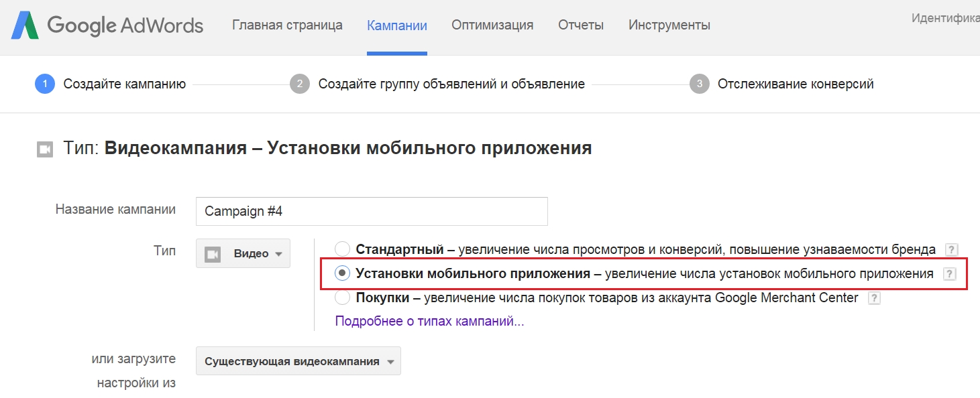The width and height of the screenshot is (980, 398).
Task: Switch to the Оптимизация tab
Action: pyautogui.click(x=492, y=25)
